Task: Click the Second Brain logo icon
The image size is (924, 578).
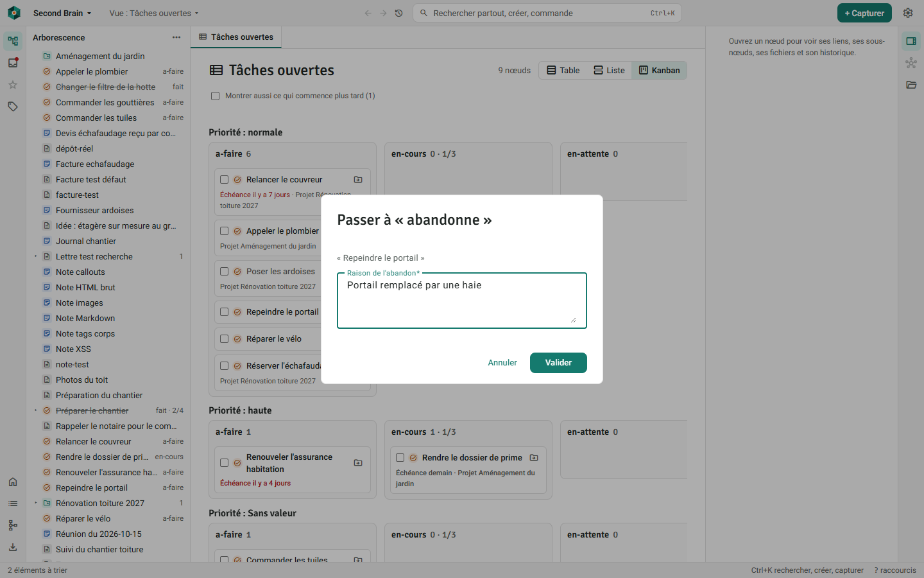Action: coord(14,13)
